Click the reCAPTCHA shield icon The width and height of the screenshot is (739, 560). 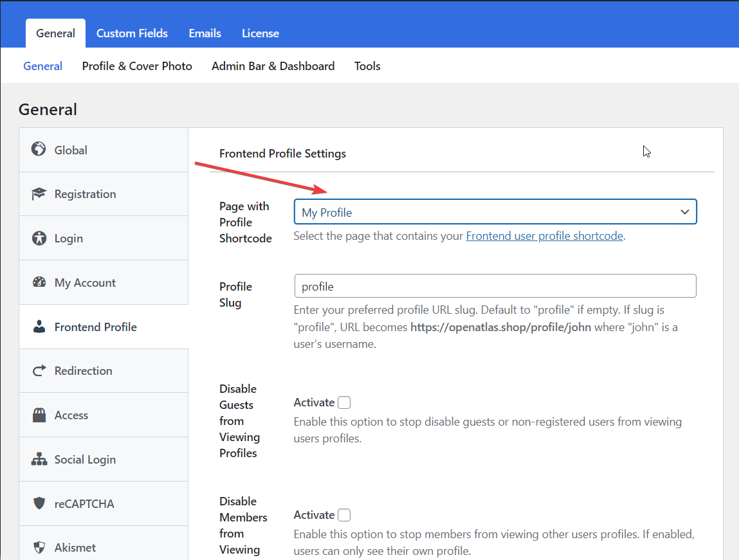click(39, 503)
